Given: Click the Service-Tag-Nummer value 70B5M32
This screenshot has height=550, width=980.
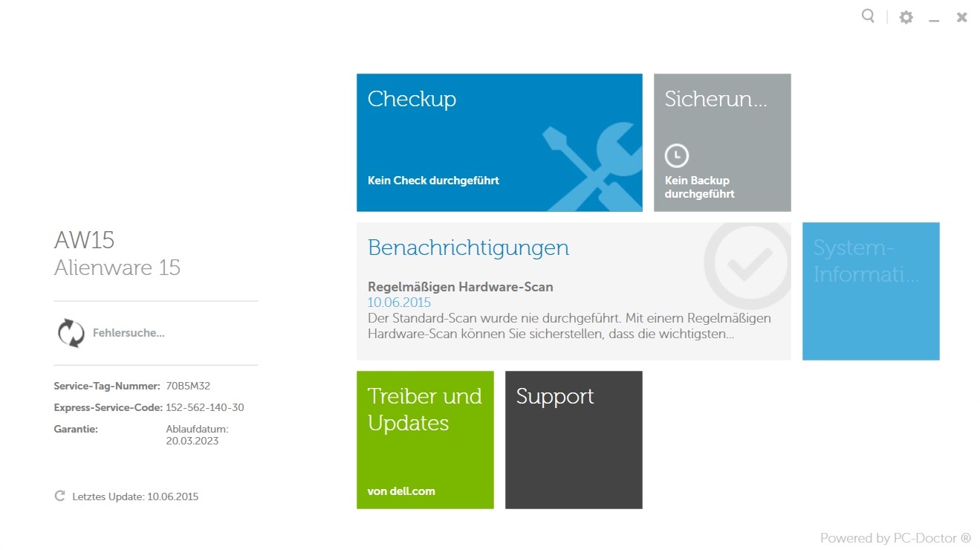Looking at the screenshot, I should point(188,386).
